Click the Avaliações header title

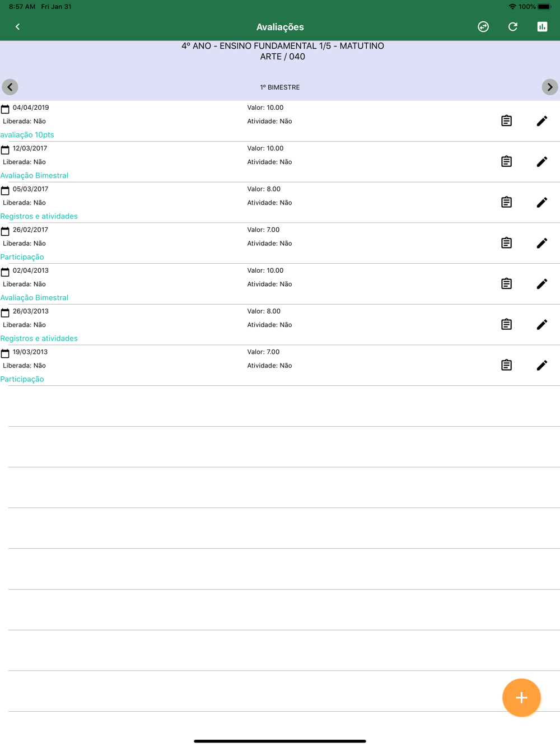[280, 27]
